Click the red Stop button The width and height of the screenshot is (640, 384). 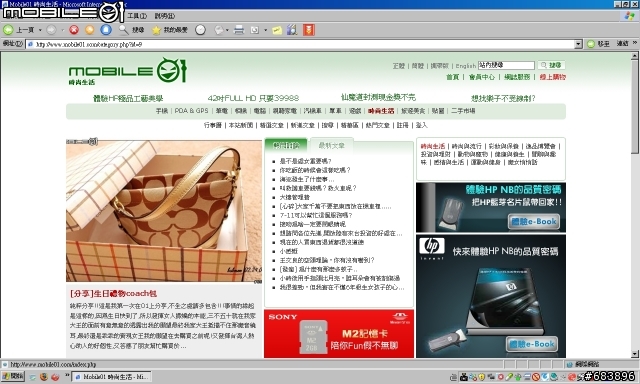tap(74, 30)
